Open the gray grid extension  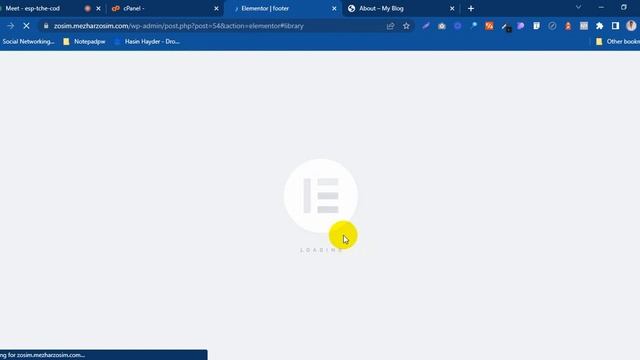click(x=584, y=26)
